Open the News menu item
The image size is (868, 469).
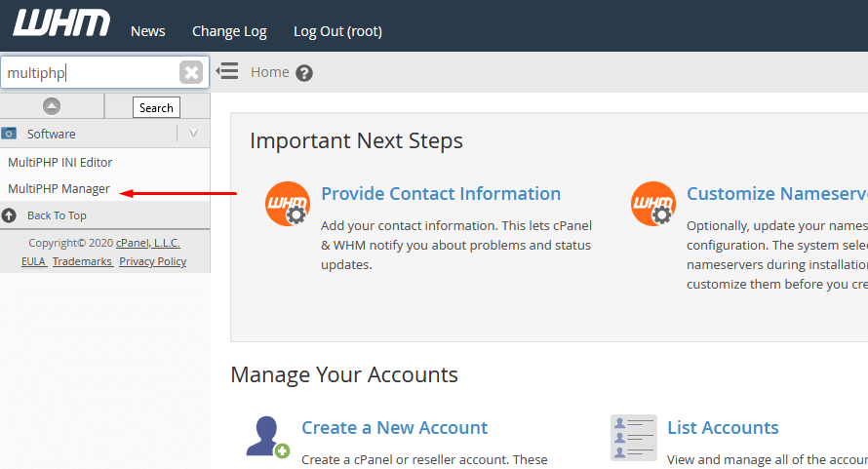[148, 31]
